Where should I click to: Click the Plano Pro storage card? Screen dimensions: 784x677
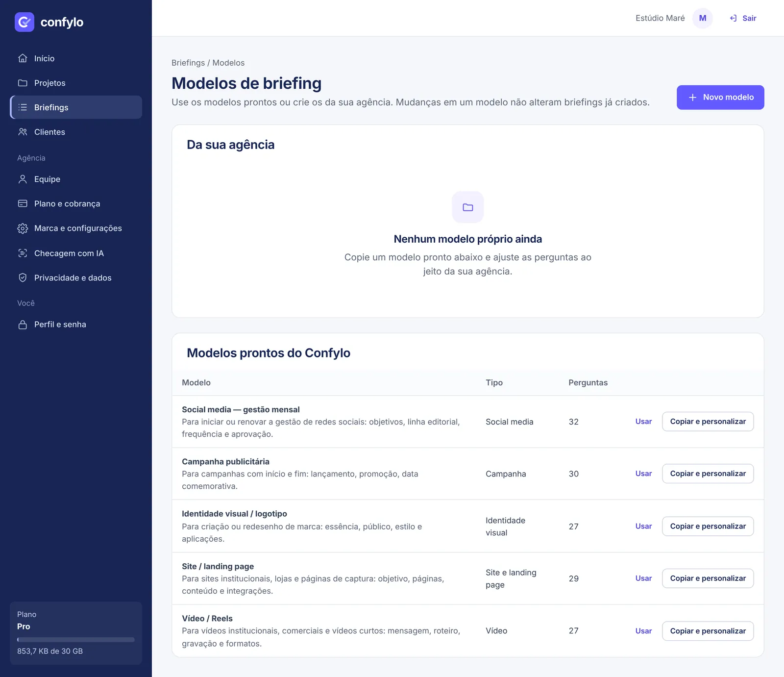point(76,633)
